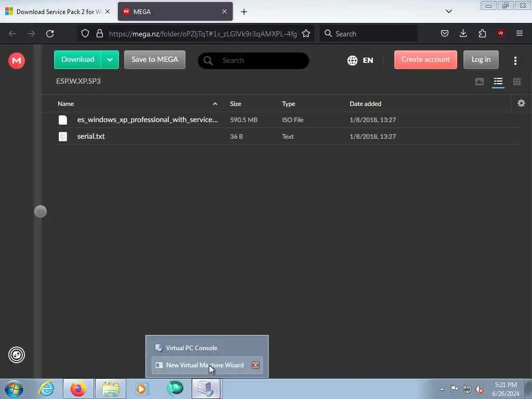The width and height of the screenshot is (532, 399).
Task: Open the Firefox hamburger menu
Action: (x=520, y=33)
